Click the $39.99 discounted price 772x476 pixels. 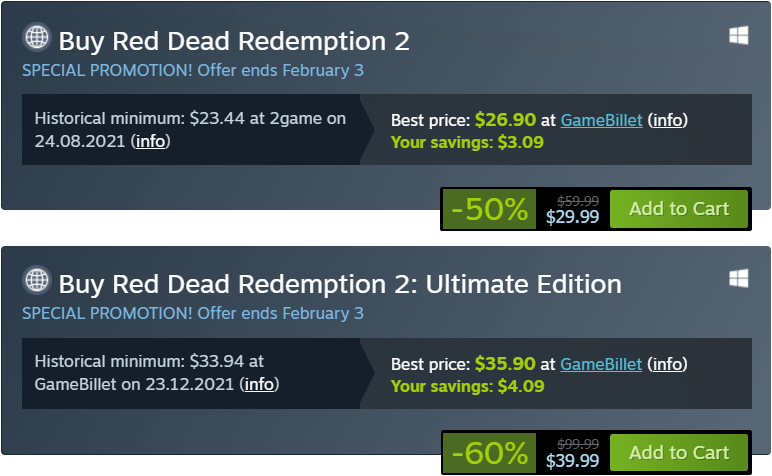[572, 461]
